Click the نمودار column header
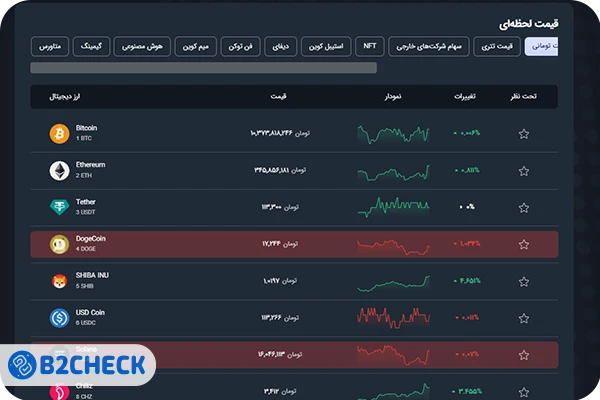600x400 pixels. [393, 96]
